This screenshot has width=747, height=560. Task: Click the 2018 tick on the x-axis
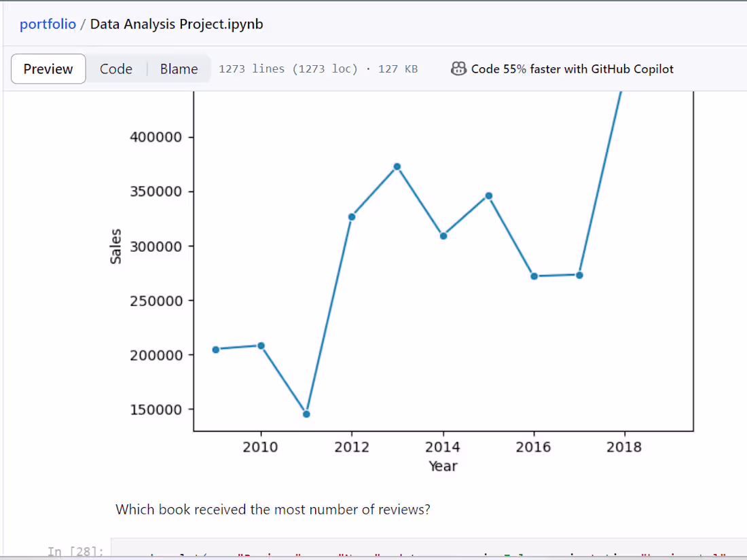pos(624,447)
